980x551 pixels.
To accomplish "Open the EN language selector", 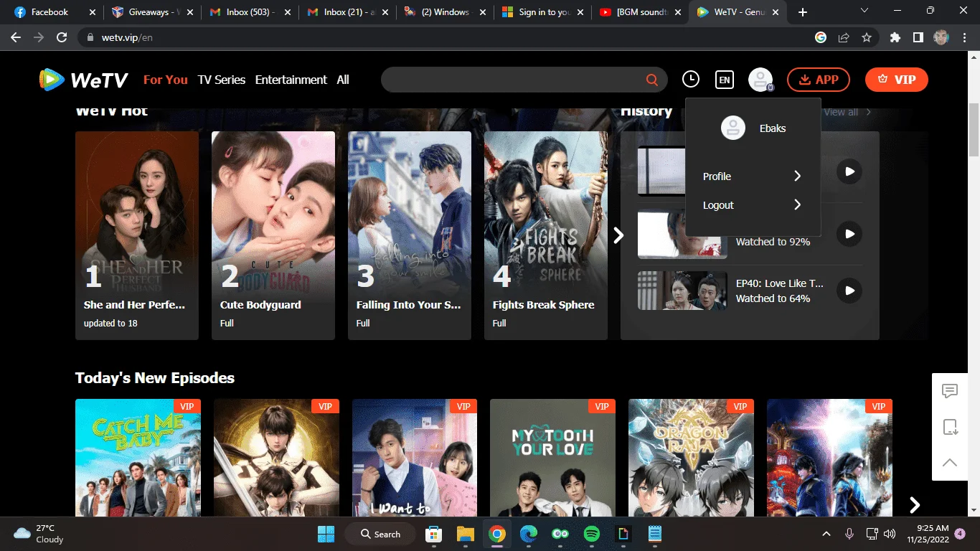I will click(725, 80).
